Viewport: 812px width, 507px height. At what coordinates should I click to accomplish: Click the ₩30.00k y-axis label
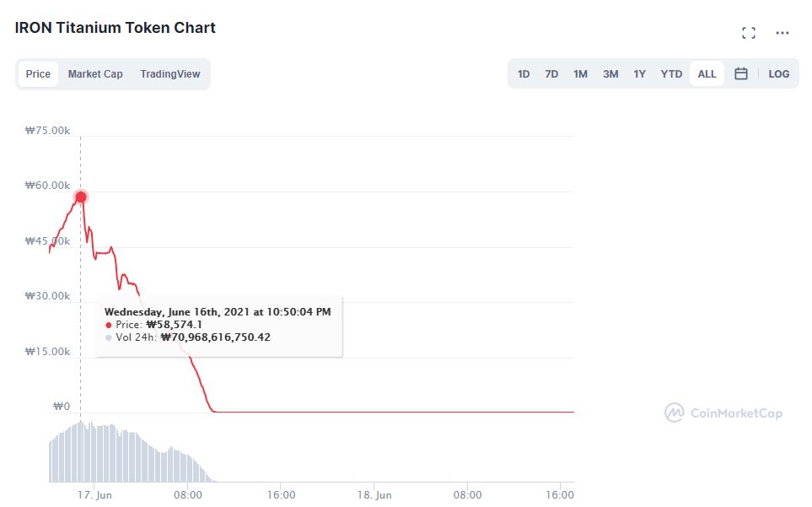(x=48, y=296)
